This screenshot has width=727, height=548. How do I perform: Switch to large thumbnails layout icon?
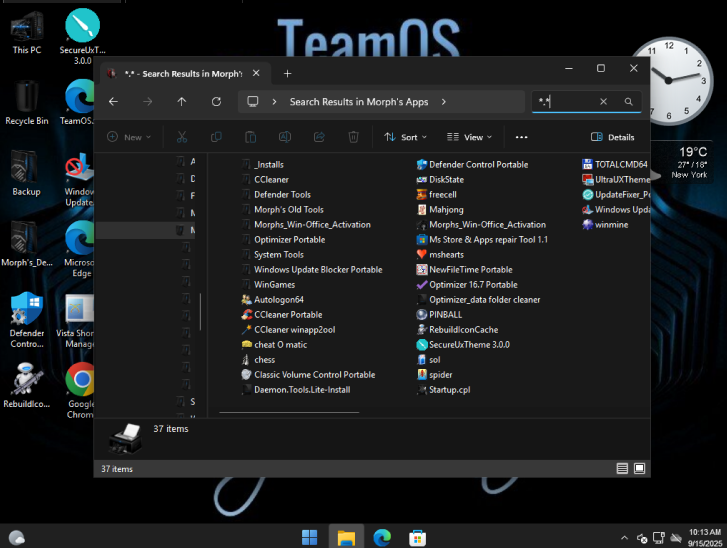(639, 468)
